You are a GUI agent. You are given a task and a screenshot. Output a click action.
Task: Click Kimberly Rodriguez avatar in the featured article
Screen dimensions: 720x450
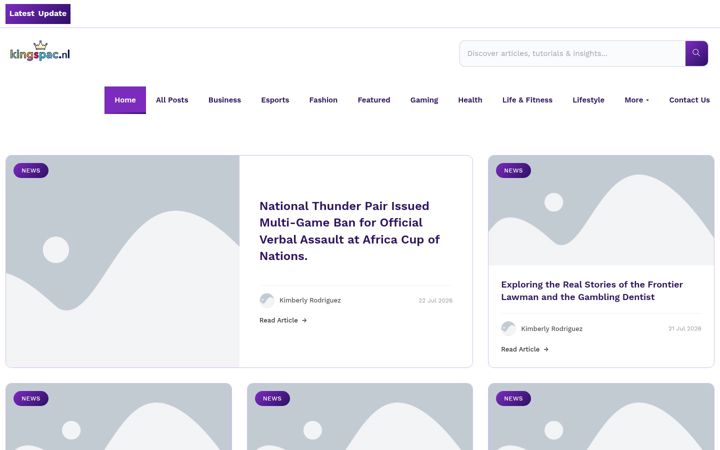pos(266,300)
